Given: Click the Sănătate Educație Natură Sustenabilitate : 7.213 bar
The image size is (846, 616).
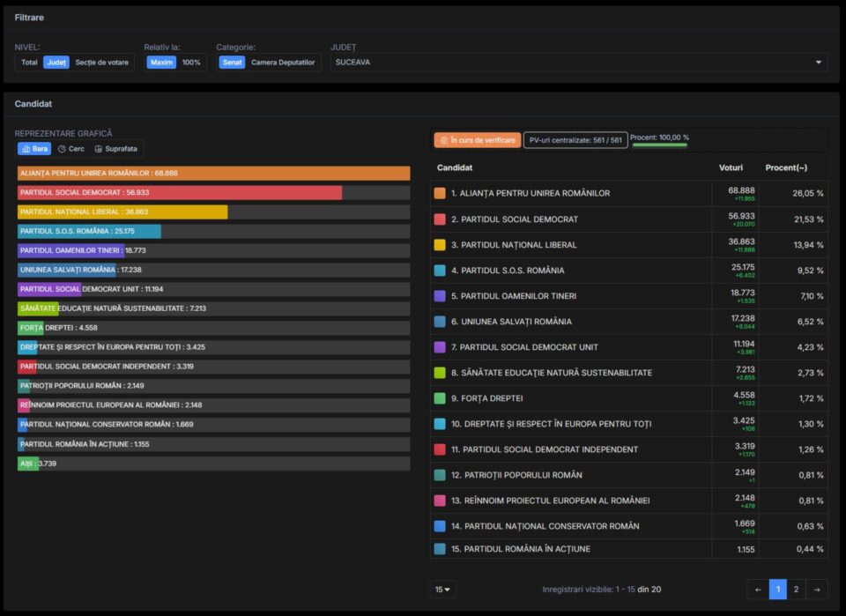Looking at the screenshot, I should [x=38, y=308].
